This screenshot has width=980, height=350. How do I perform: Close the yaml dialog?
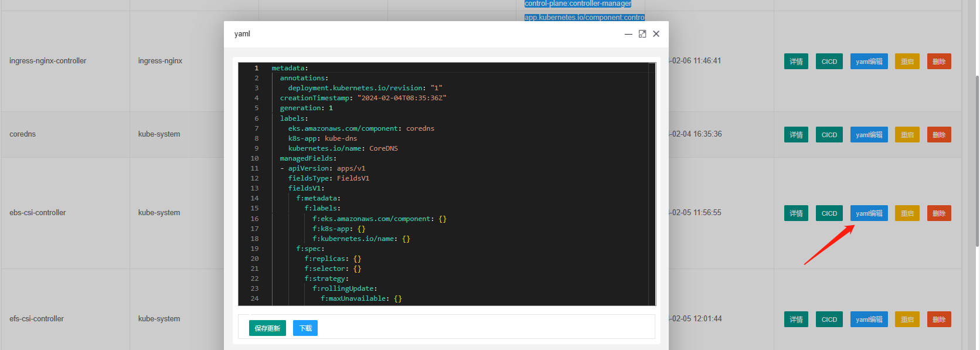coord(656,34)
